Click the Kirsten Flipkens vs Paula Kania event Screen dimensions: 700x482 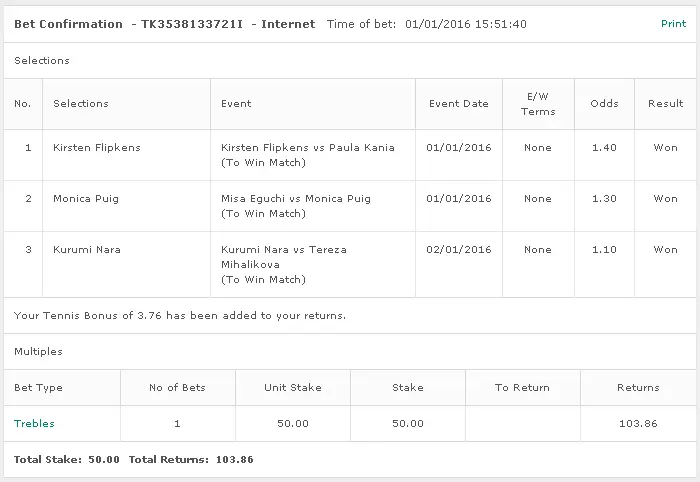coord(307,147)
